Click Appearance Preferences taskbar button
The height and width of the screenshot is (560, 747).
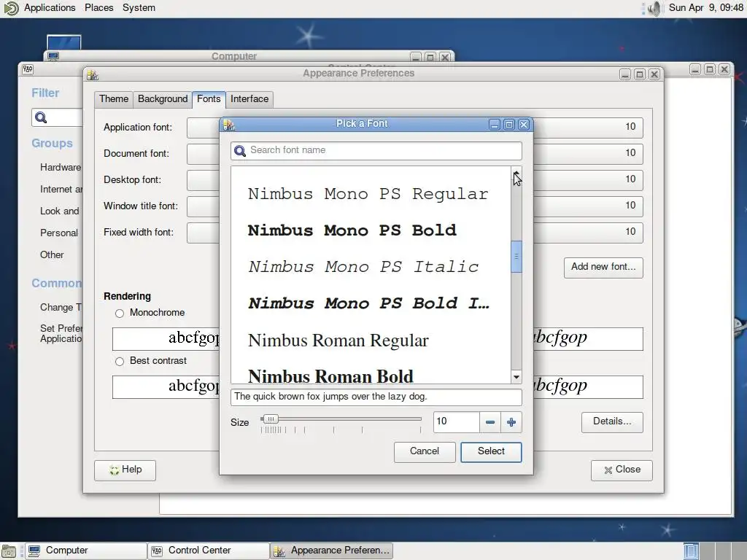click(332, 551)
